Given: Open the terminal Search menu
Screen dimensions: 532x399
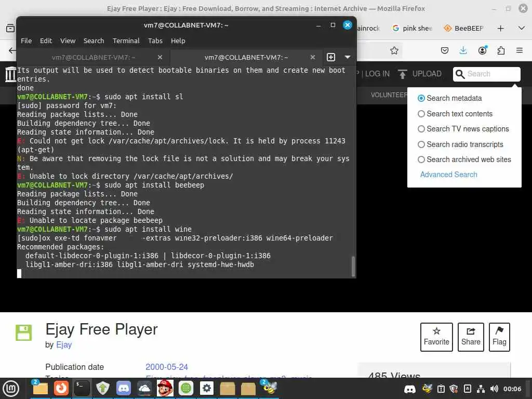Looking at the screenshot, I should pos(94,41).
